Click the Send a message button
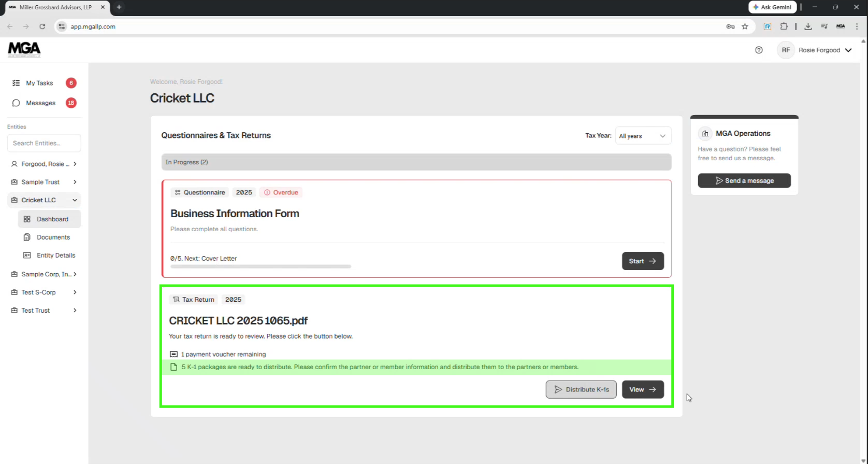The image size is (868, 464). point(744,180)
